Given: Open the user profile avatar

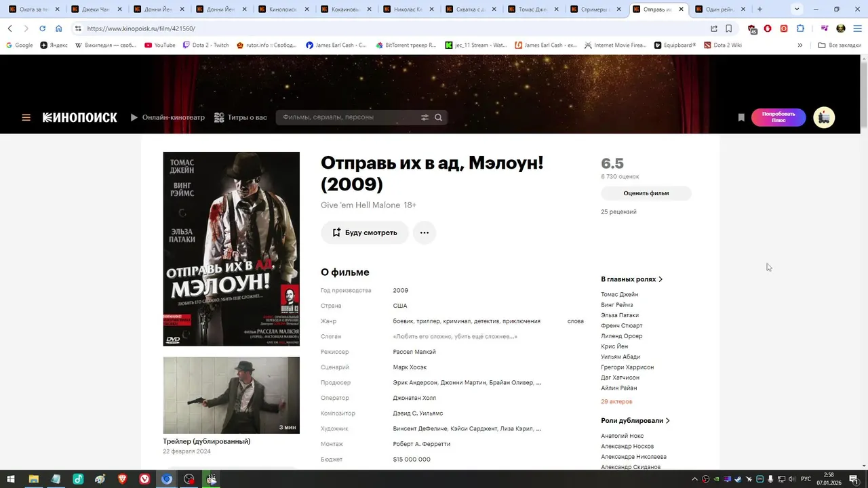Looking at the screenshot, I should 824,117.
